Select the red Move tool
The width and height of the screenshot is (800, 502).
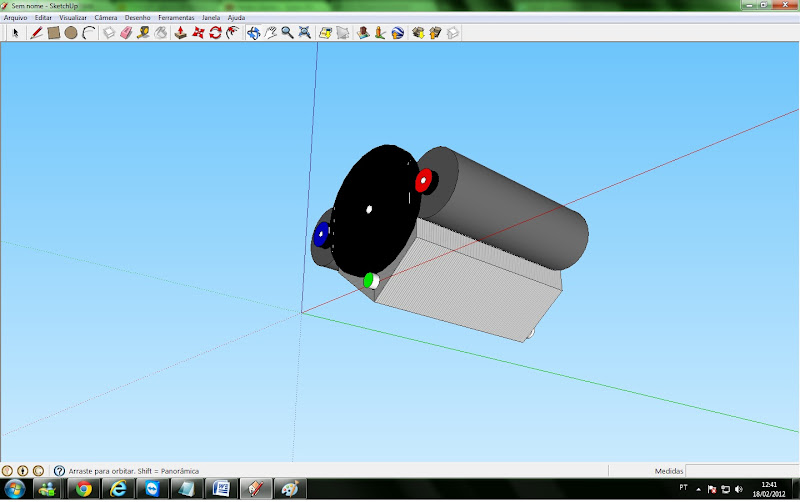(198, 33)
